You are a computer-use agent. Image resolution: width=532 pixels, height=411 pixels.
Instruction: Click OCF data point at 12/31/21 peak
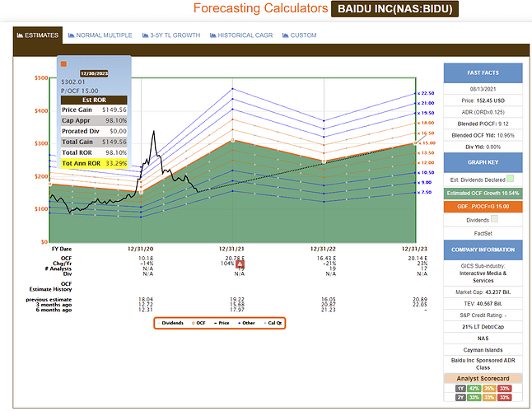pyautogui.click(x=233, y=140)
